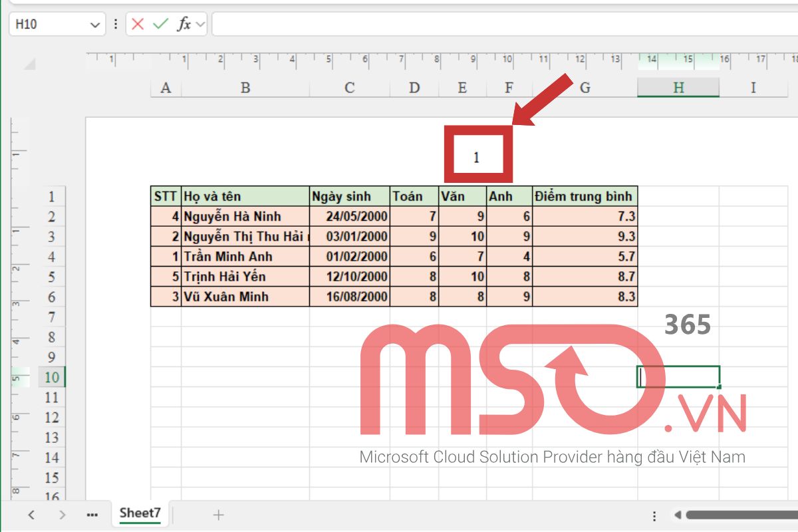
Task: Select date cell 16/08/2000
Action: point(350,297)
